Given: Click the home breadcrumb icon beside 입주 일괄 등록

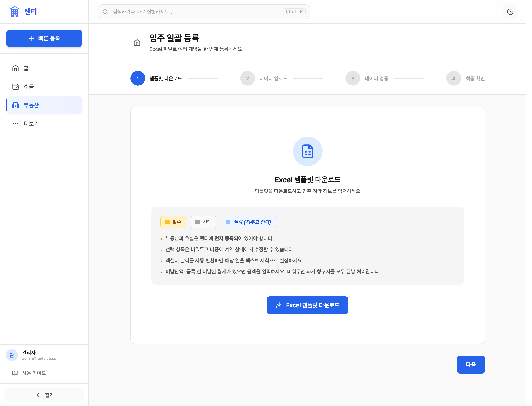Looking at the screenshot, I should click(137, 43).
